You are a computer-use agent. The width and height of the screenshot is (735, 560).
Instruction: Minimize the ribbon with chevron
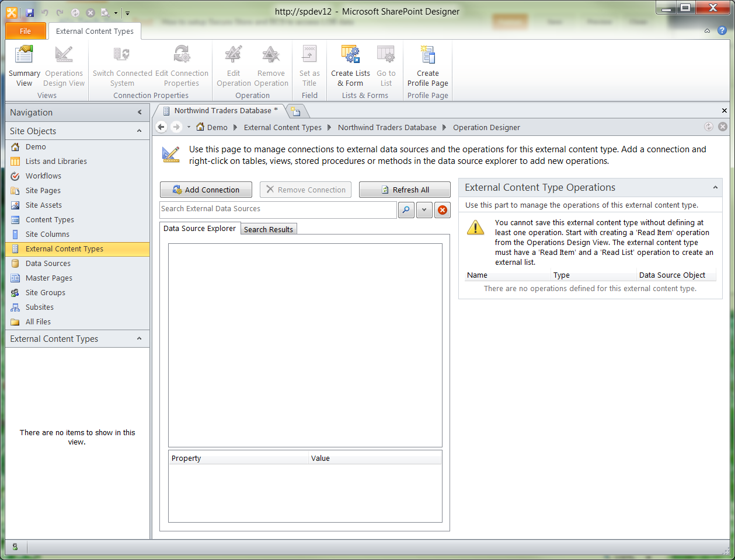click(707, 31)
